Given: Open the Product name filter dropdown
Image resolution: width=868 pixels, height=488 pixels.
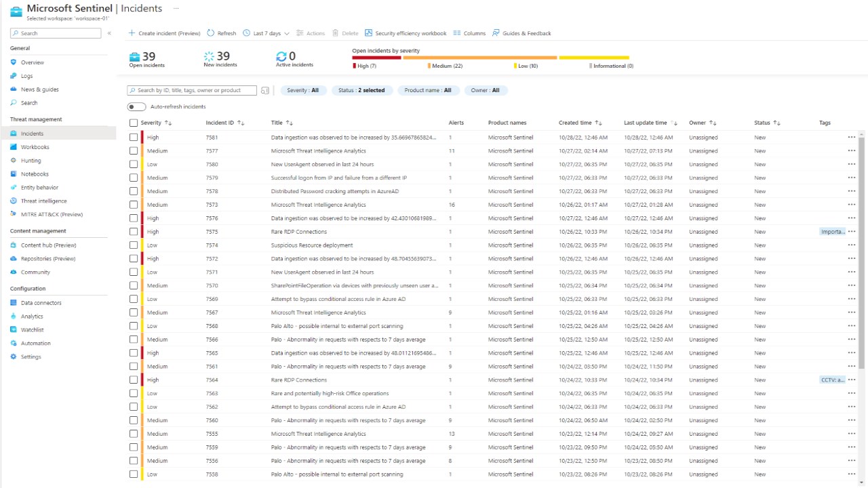Looking at the screenshot, I should pyautogui.click(x=428, y=90).
